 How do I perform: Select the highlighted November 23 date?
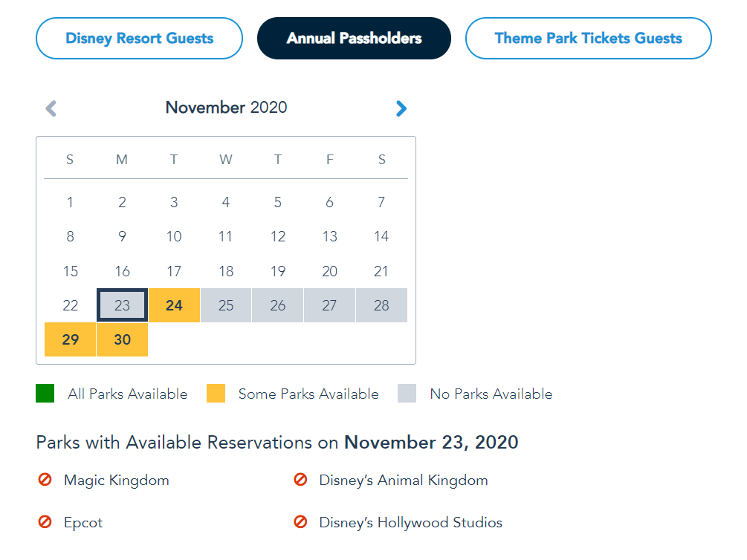click(123, 305)
